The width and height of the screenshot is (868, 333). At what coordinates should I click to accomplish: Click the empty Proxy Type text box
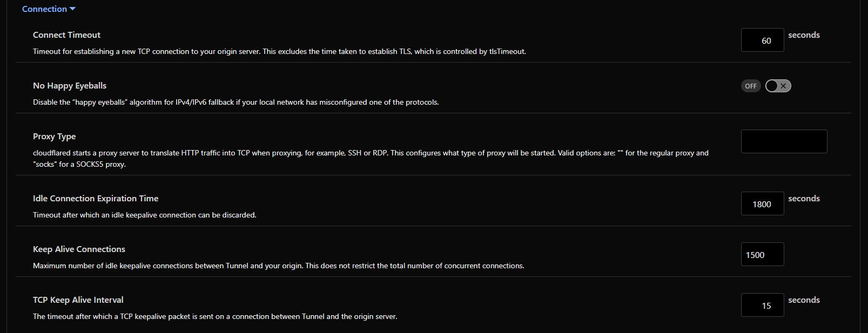pos(784,141)
